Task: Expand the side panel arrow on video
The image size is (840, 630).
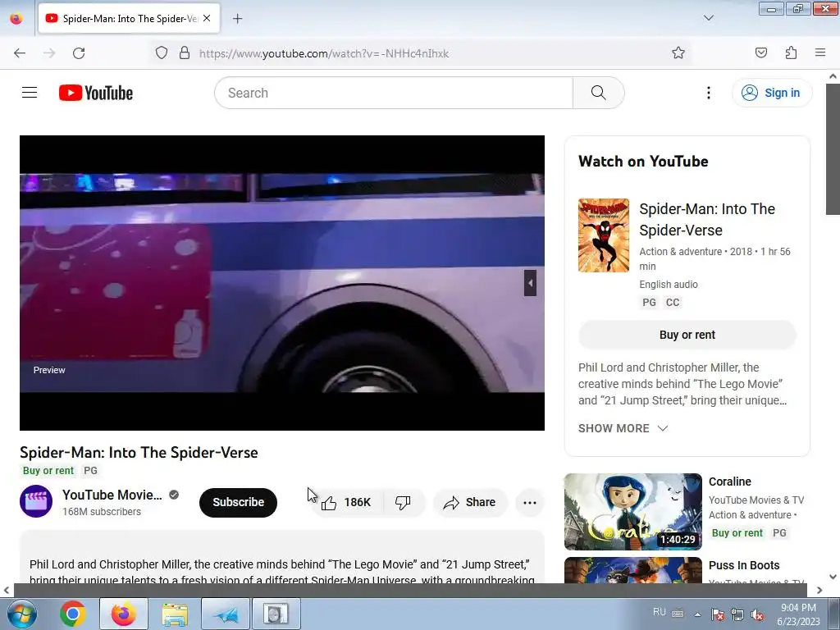Action: click(x=530, y=283)
